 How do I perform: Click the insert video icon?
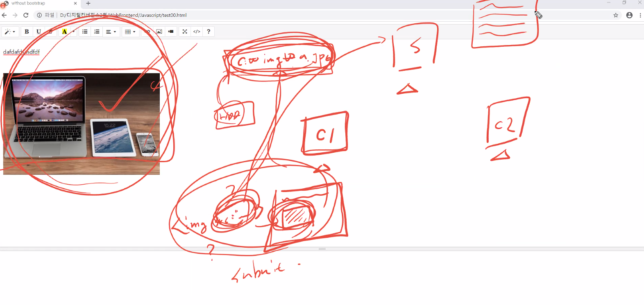pos(171,32)
